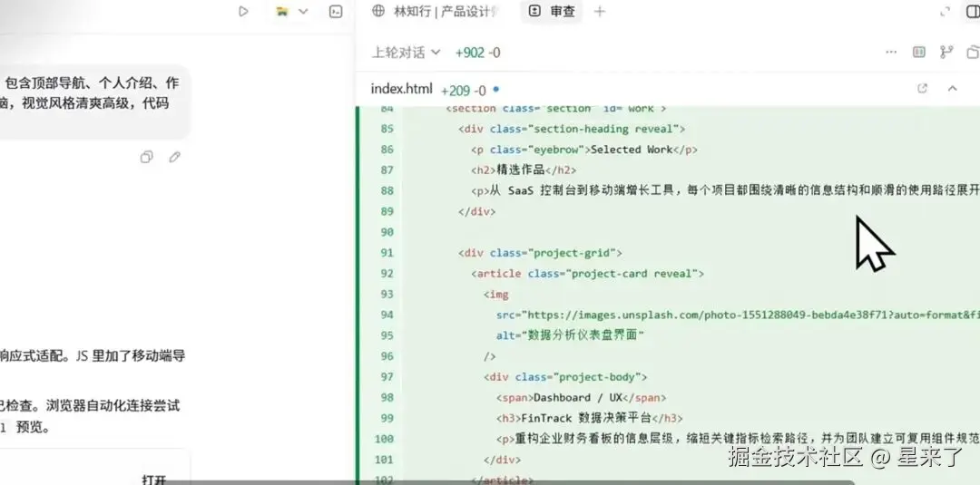Click the stacked folders icon
Image resolution: width=980 pixels, height=485 pixels.
click(x=973, y=53)
